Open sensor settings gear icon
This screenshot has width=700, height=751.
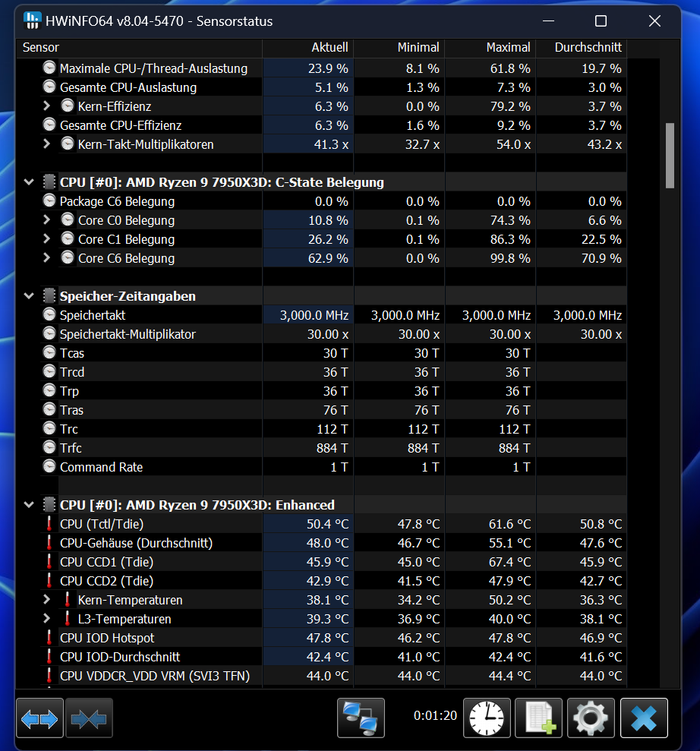coord(591,718)
